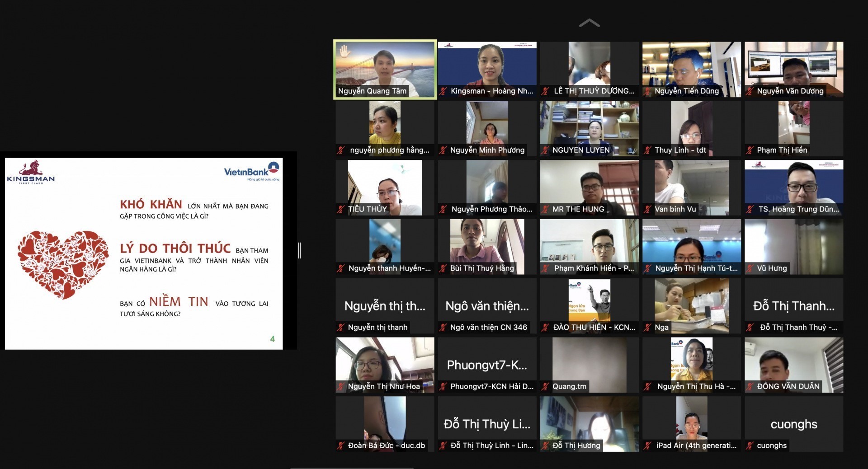Click the muted mic icon beside TIÊU THỦY
The height and width of the screenshot is (469, 868).
pyautogui.click(x=341, y=209)
